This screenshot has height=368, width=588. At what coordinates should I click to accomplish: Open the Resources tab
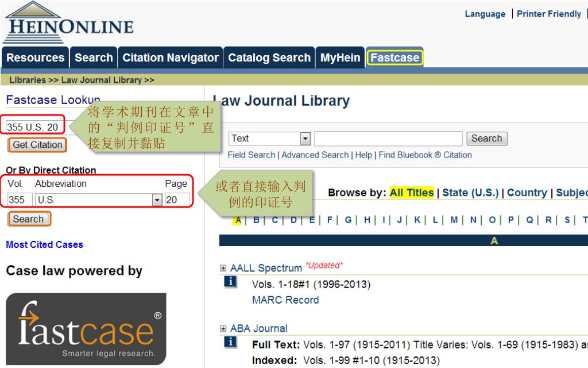36,58
